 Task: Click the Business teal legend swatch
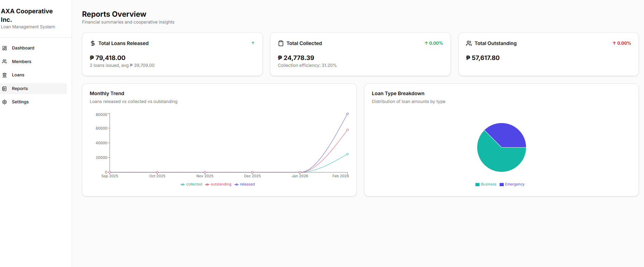tap(477, 184)
